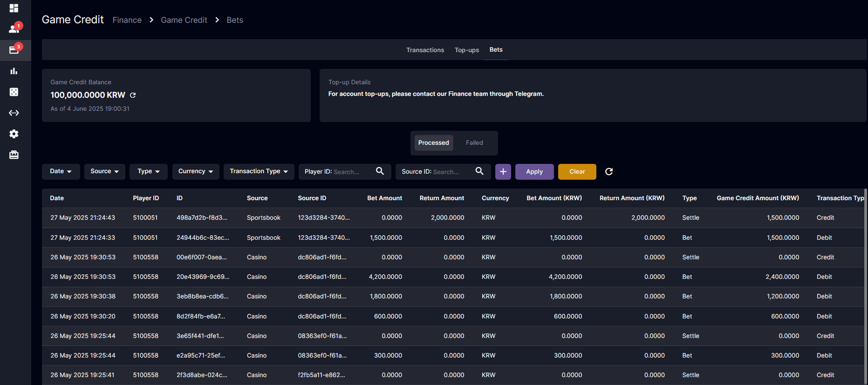Screen dimensions: 868x385
Task: Open the settings gear icon in sidebar
Action: click(x=14, y=134)
